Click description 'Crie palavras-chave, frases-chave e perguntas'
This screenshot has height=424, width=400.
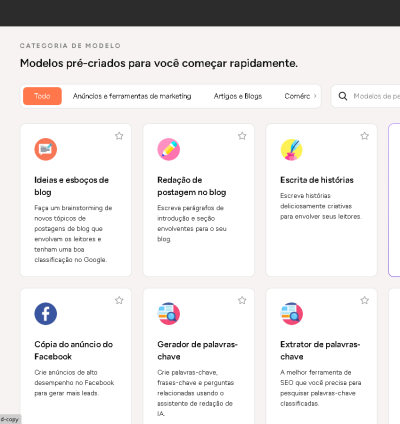[196, 393]
